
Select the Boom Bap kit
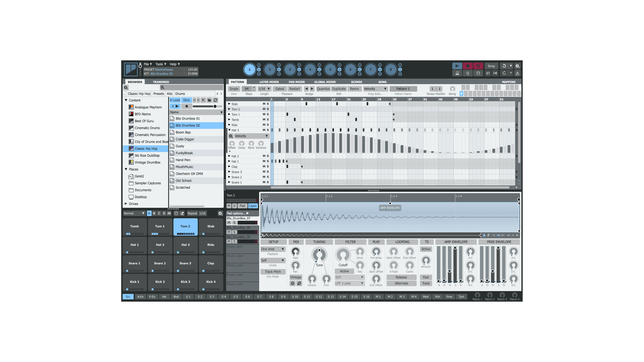pos(196,132)
